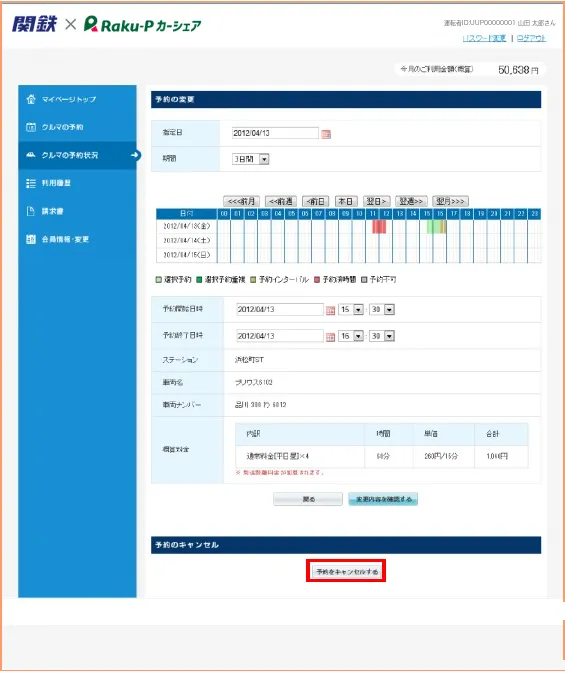
Task: Click the 浜松町ST station value
Action: pyautogui.click(x=249, y=360)
